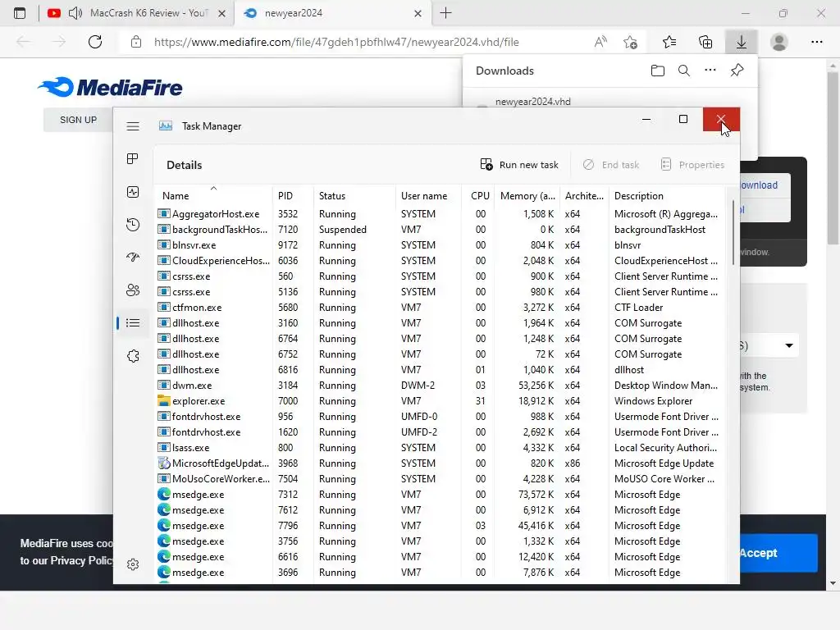Select fontdrvhost.exe with PID 1620
840x630 pixels.
point(440,432)
